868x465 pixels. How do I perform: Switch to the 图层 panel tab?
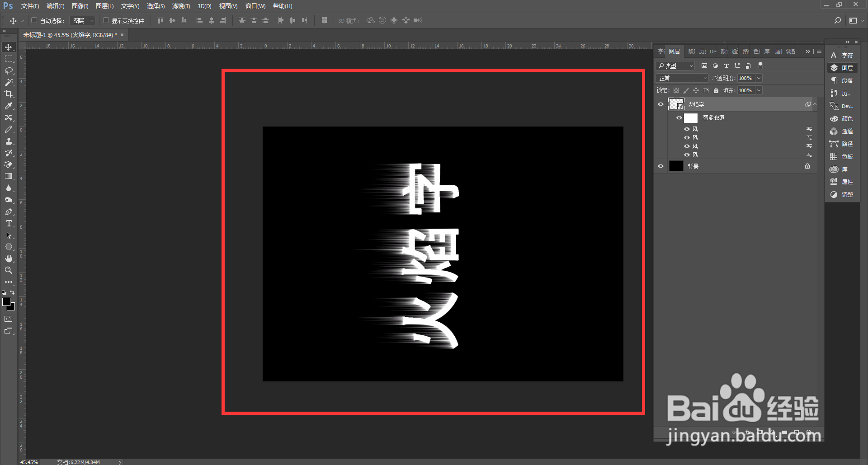[675, 51]
